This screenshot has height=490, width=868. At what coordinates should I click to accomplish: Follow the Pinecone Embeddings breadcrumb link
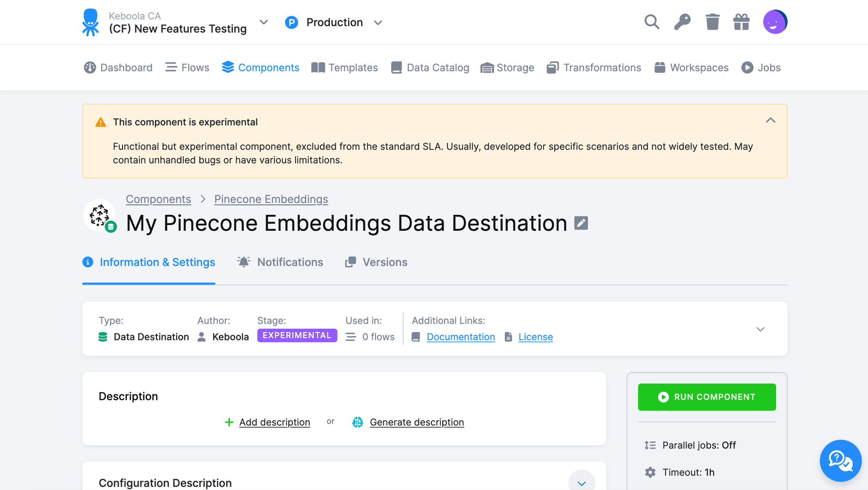[x=271, y=199]
